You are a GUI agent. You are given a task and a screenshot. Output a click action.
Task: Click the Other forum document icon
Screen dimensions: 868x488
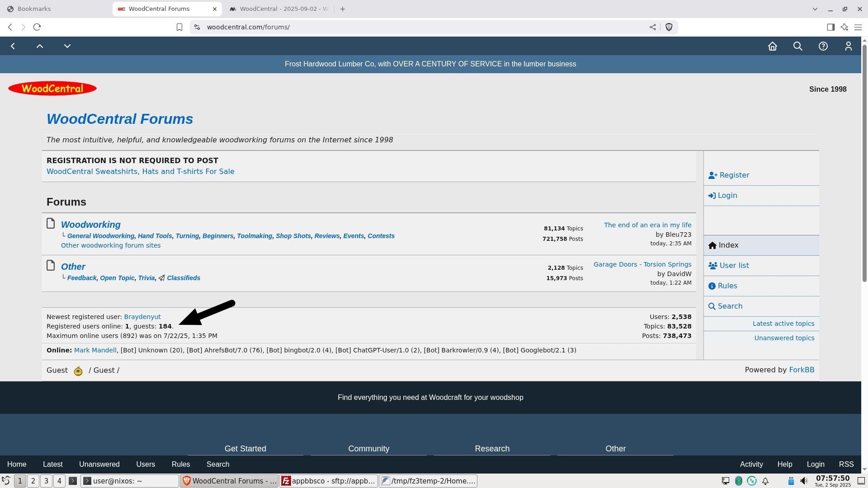click(x=51, y=265)
